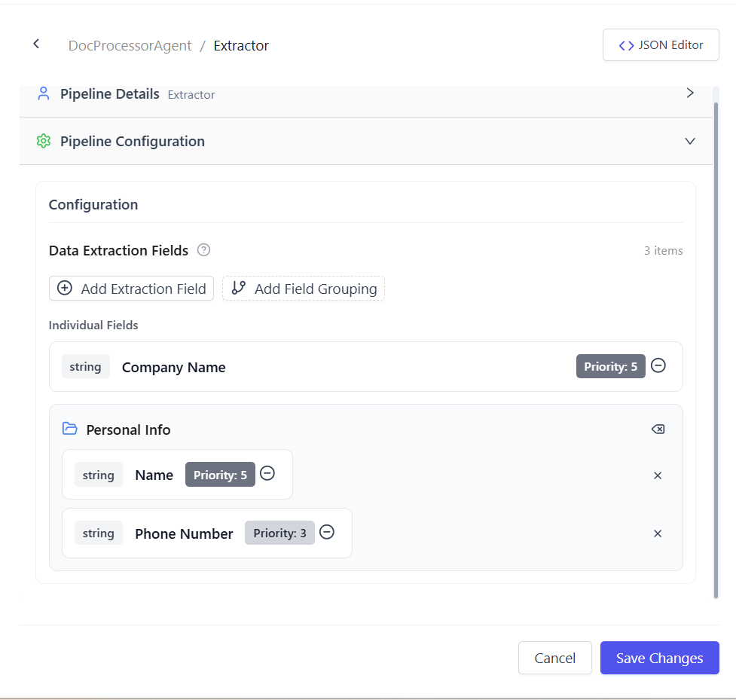Click Save Changes button

click(659, 658)
